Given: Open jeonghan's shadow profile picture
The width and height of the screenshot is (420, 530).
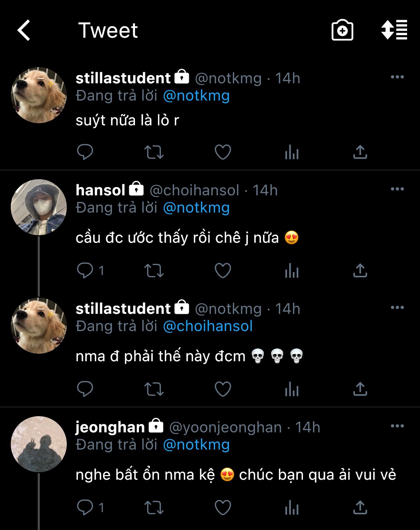Looking at the screenshot, I should [39, 444].
